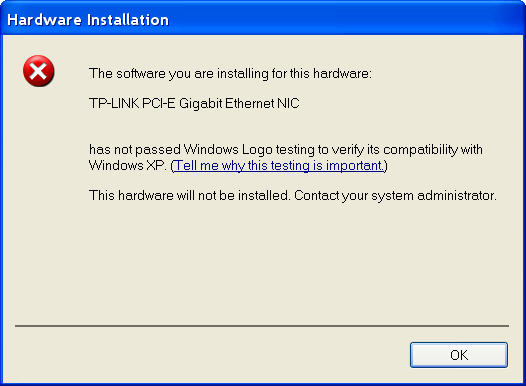Click the horizontal separator line above OK
The width and height of the screenshot is (526, 386).
click(262, 326)
